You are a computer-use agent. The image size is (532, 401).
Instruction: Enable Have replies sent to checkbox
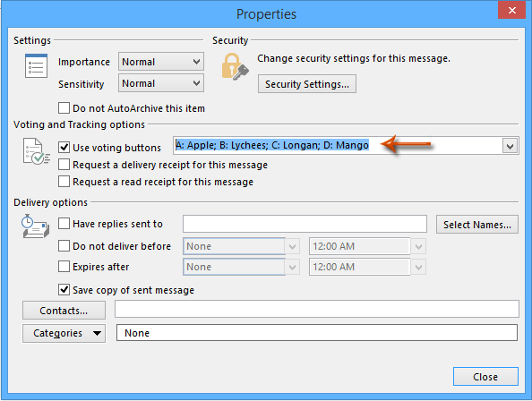point(64,224)
